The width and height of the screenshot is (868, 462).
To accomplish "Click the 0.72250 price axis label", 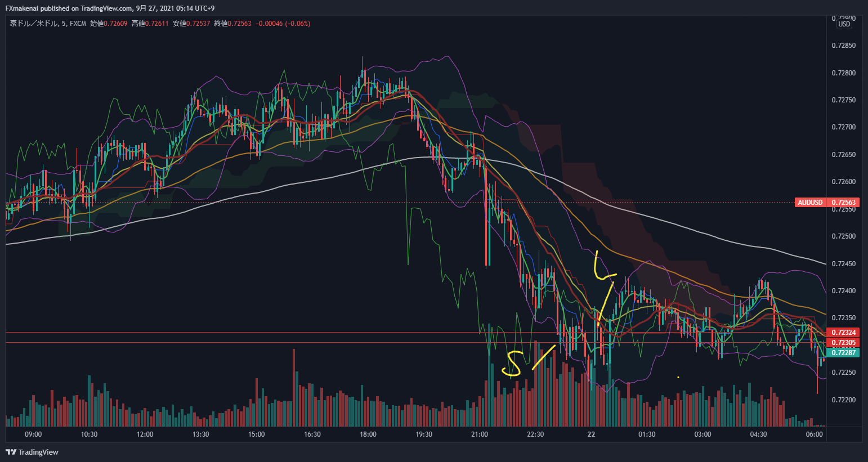I will click(x=843, y=373).
